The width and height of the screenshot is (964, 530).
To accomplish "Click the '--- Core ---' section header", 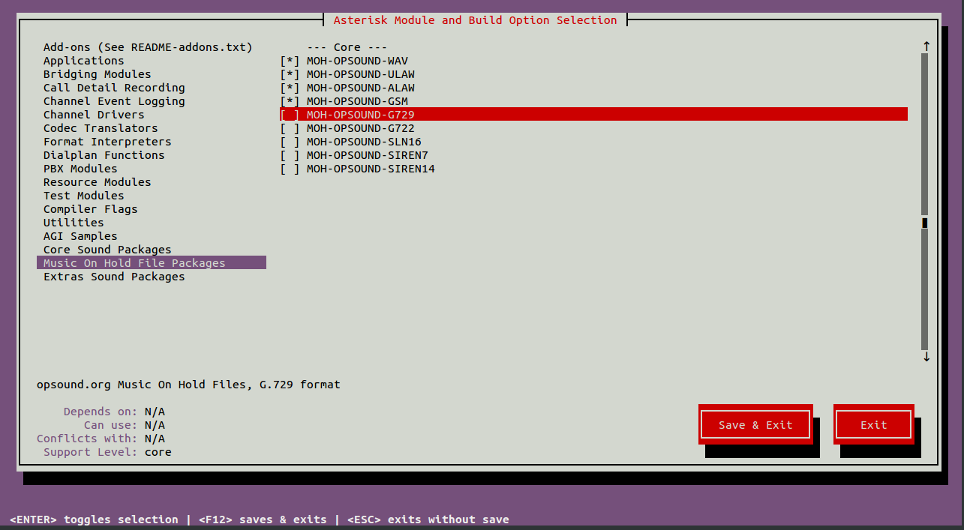I will pos(347,47).
